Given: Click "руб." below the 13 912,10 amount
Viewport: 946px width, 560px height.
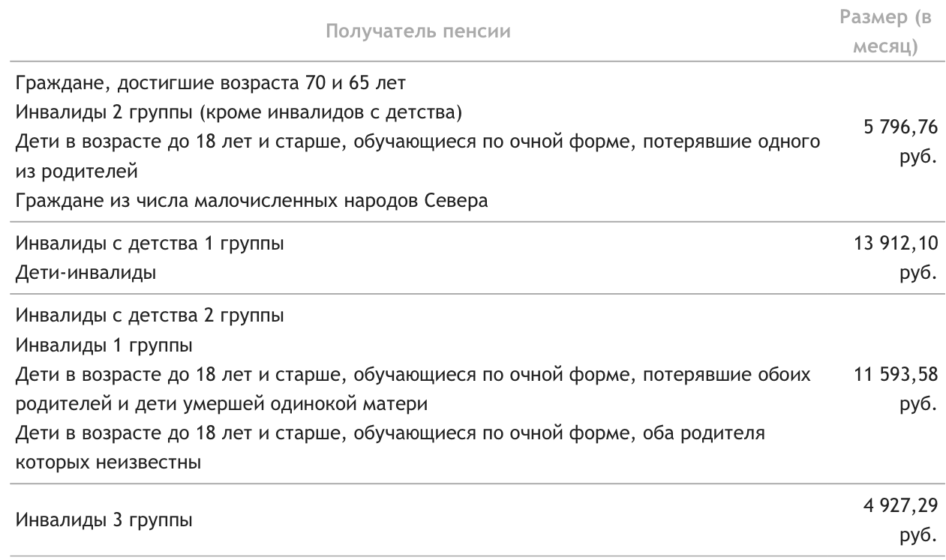Looking at the screenshot, I should click(x=918, y=273).
